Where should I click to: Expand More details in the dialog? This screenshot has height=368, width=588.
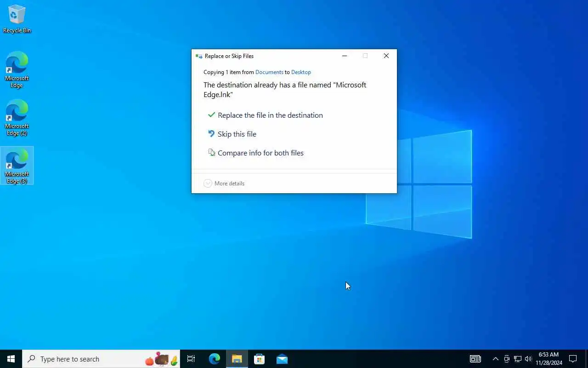coord(224,183)
